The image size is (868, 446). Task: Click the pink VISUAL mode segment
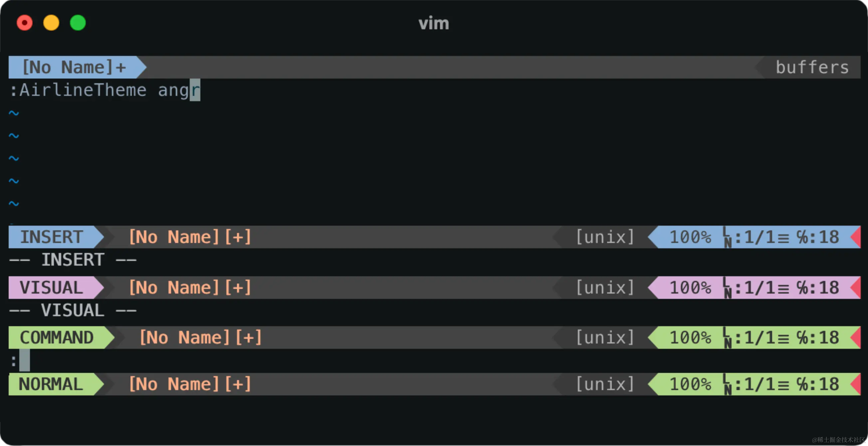[x=51, y=288]
